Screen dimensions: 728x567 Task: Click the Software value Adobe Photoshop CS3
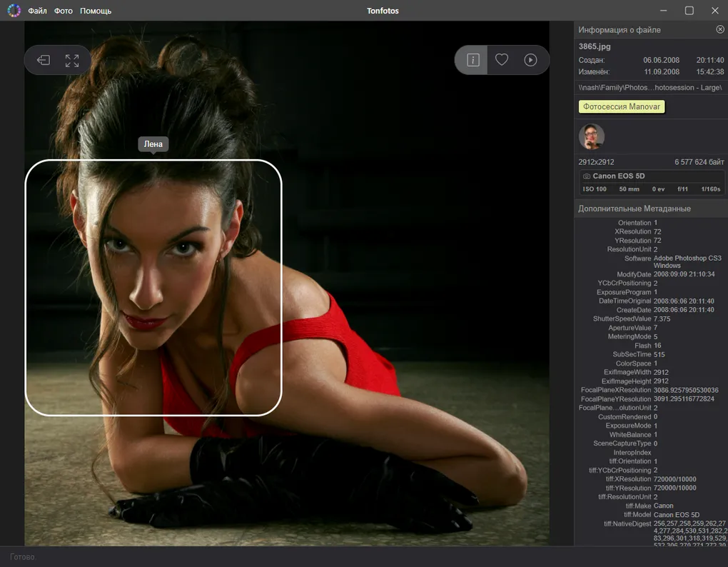[x=687, y=261]
